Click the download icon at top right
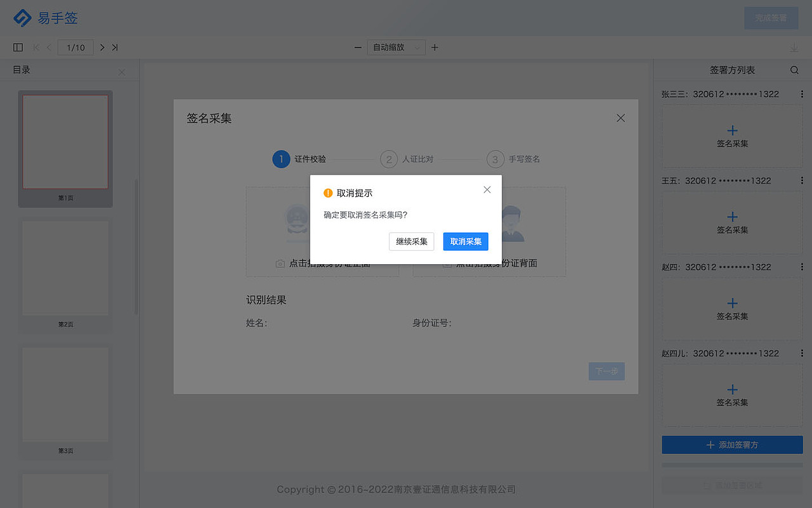812x508 pixels. tap(794, 47)
